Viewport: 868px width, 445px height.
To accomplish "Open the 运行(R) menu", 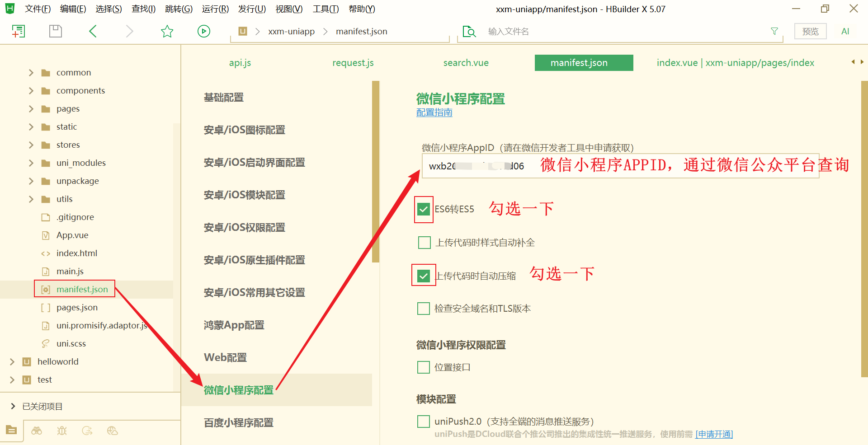I will point(215,9).
